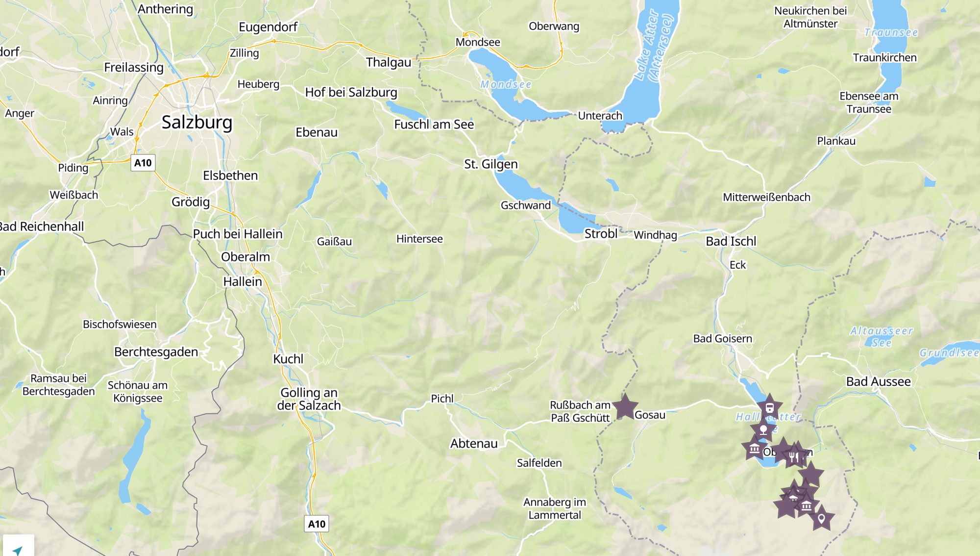Click the Traunsee lake label
980x556 pixels.
[x=891, y=32]
